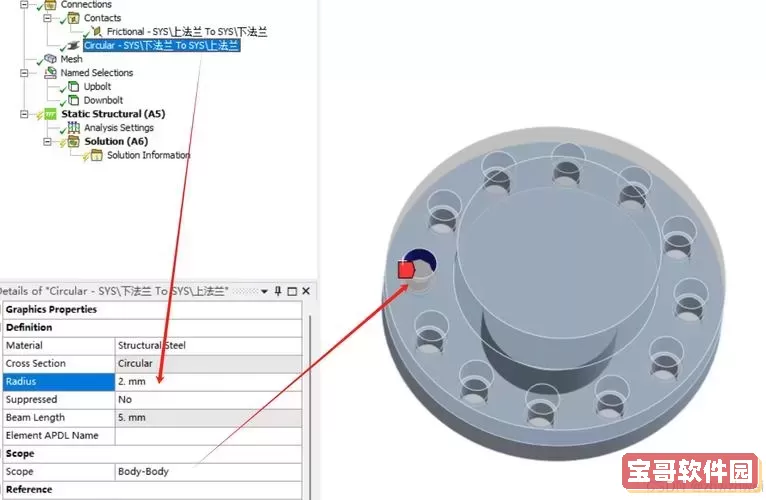Click the Downbolt named selection icon

click(x=73, y=100)
